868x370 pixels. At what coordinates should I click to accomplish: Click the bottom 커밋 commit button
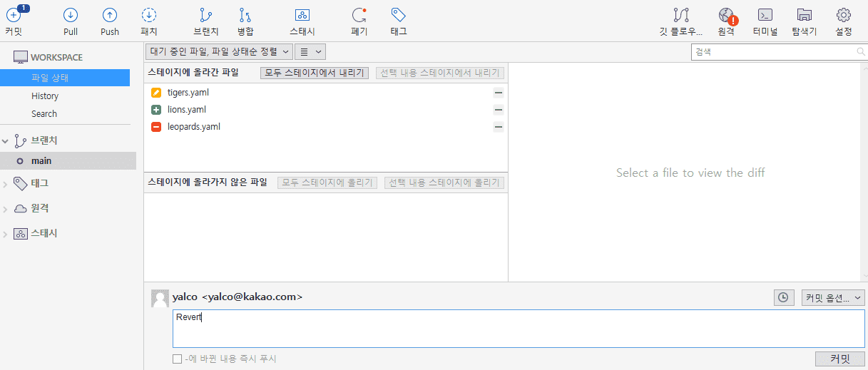point(840,359)
